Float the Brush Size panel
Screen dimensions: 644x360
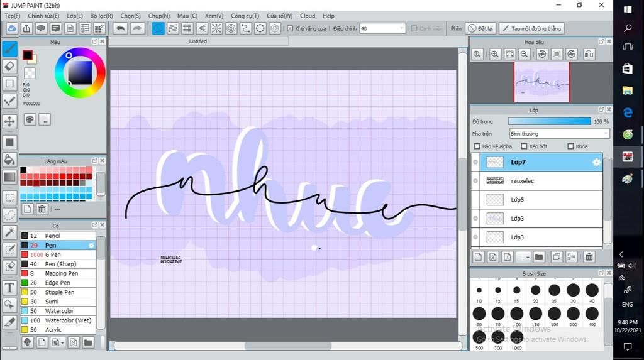pyautogui.click(x=601, y=273)
